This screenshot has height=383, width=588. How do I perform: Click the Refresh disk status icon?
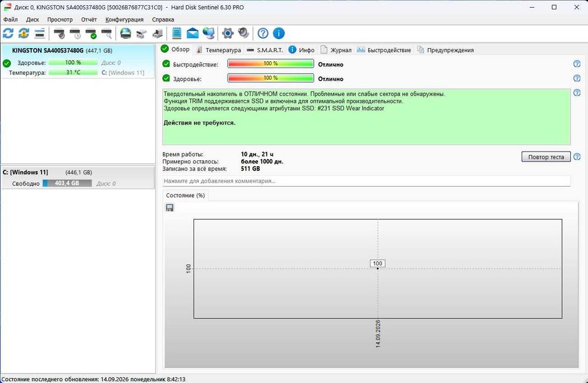8,33
